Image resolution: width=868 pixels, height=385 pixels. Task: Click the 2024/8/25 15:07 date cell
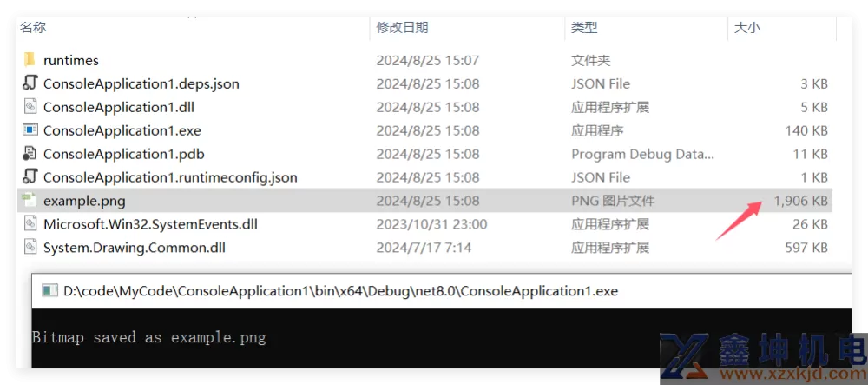pyautogui.click(x=428, y=60)
